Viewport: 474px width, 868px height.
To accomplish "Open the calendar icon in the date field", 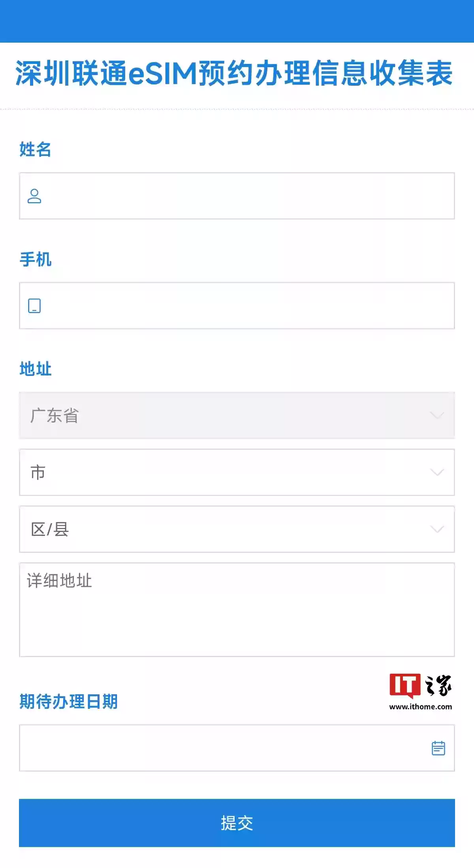I will tap(438, 748).
